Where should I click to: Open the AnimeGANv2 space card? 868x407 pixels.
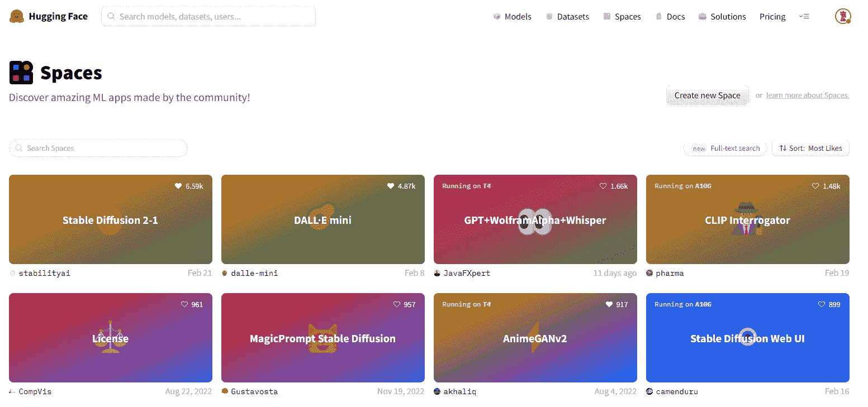click(x=535, y=338)
